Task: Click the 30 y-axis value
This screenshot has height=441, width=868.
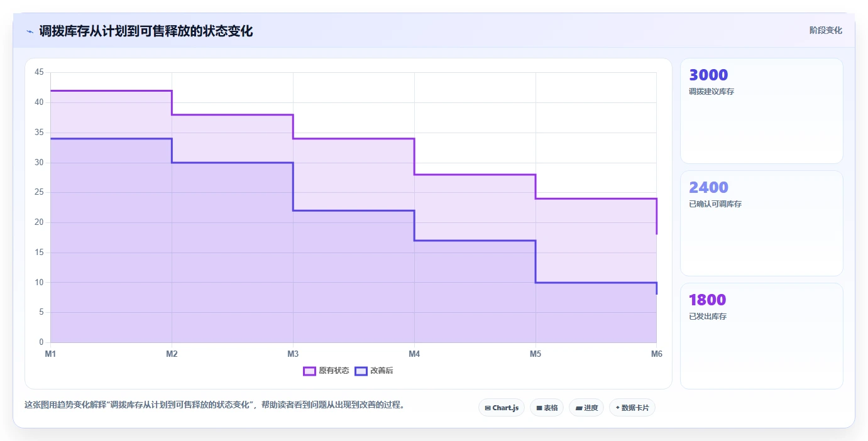Action: click(39, 163)
